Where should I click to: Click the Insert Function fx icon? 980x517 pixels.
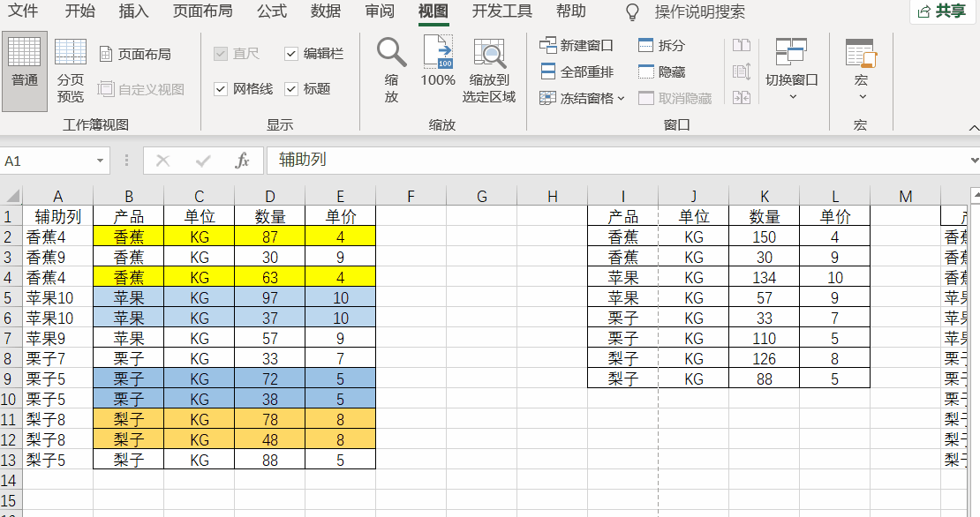click(x=242, y=161)
